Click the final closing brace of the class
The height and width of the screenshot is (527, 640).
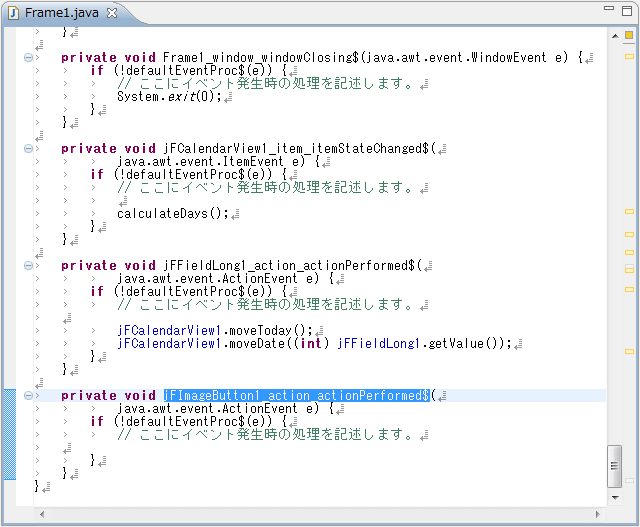[x=37, y=487]
